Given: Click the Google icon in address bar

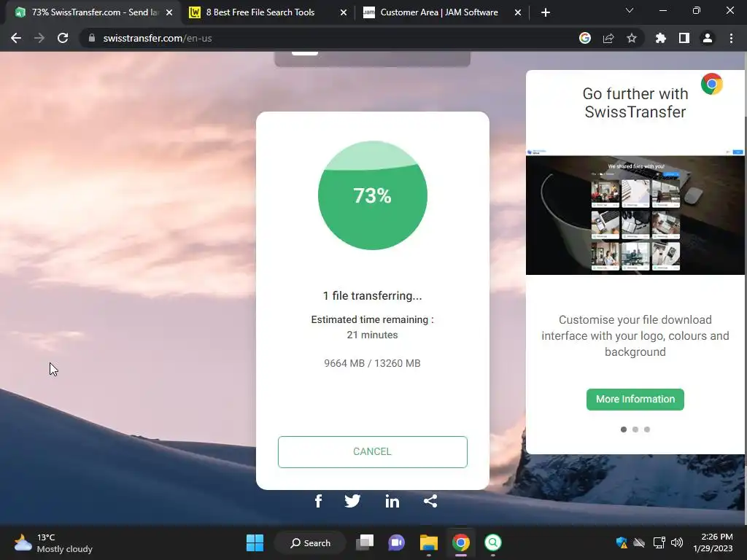Looking at the screenshot, I should point(585,38).
